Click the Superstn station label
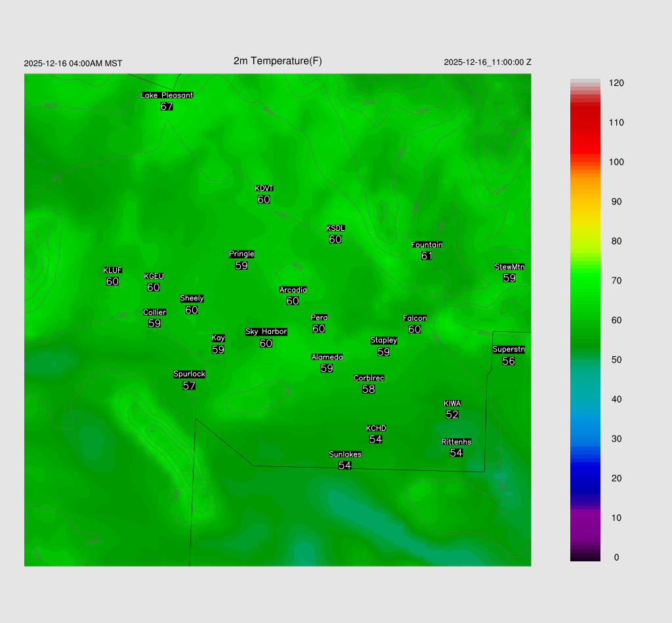Image resolution: width=672 pixels, height=623 pixels. coord(508,350)
